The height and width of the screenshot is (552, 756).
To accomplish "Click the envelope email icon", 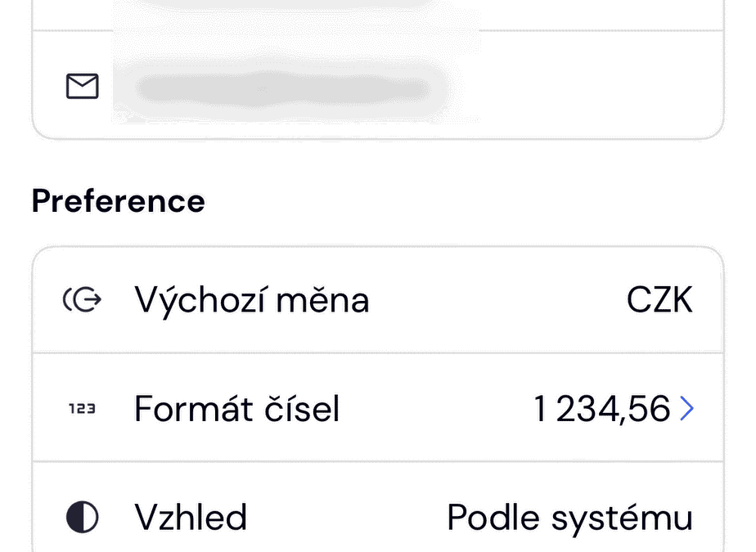I will click(x=82, y=86).
